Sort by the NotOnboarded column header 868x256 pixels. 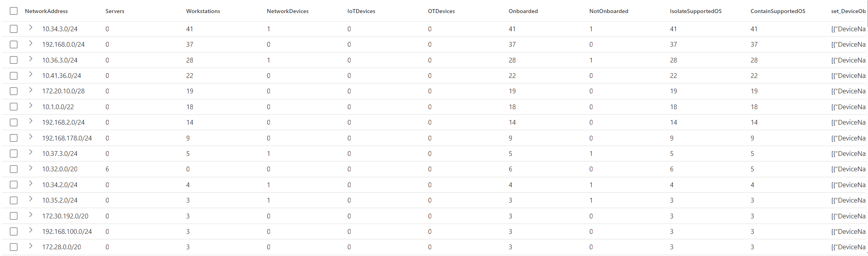(x=609, y=11)
